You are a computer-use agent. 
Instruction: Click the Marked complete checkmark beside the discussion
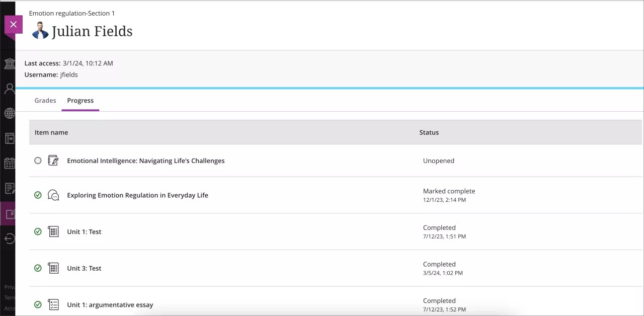coord(38,195)
